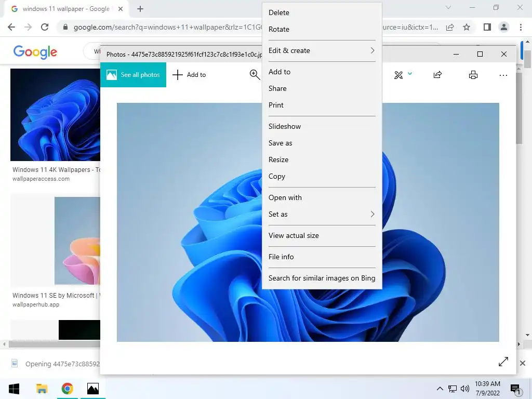The width and height of the screenshot is (532, 399).
Task: Click the Chrome forward arrow
Action: [28, 27]
